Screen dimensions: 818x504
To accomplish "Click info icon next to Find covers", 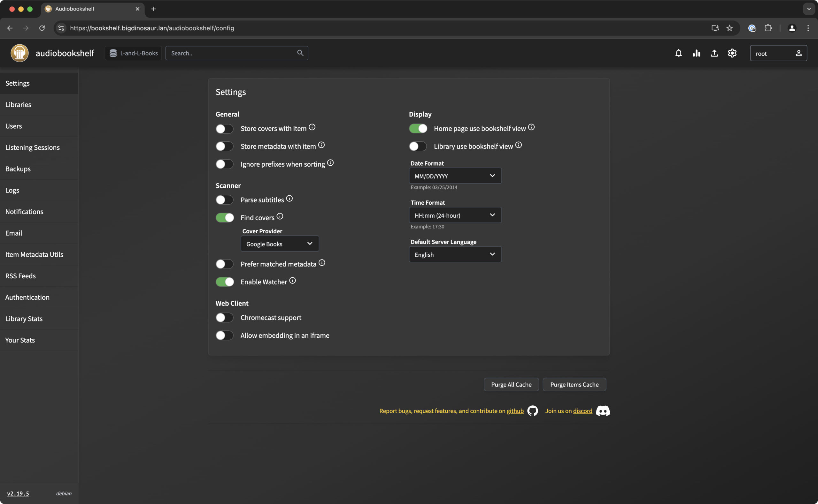I will click(280, 216).
